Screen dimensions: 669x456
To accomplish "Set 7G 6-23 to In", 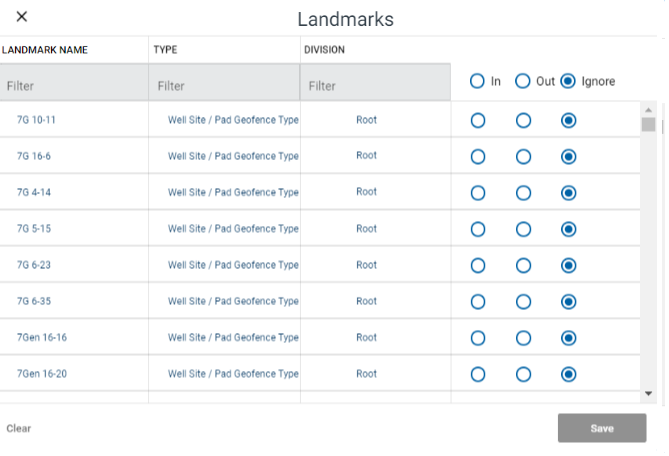I will 478,265.
